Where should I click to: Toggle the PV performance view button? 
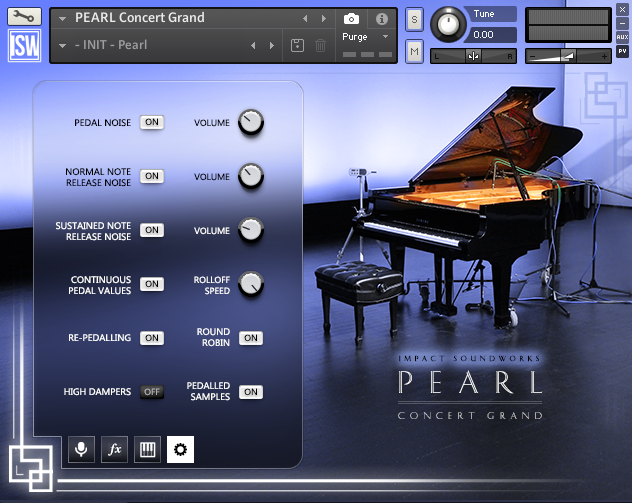[x=622, y=52]
